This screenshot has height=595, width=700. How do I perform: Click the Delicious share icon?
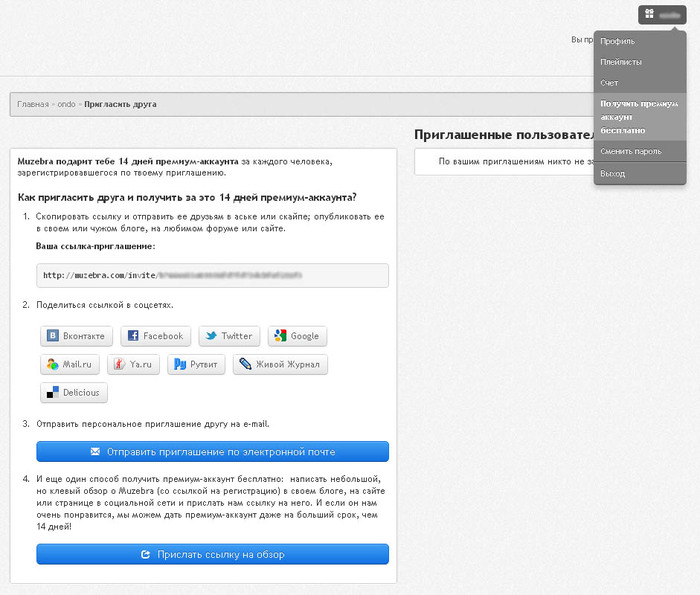53,392
